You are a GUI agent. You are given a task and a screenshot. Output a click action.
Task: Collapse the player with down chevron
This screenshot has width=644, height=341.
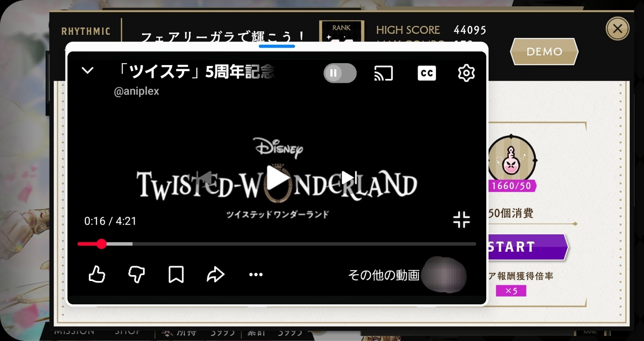(88, 71)
